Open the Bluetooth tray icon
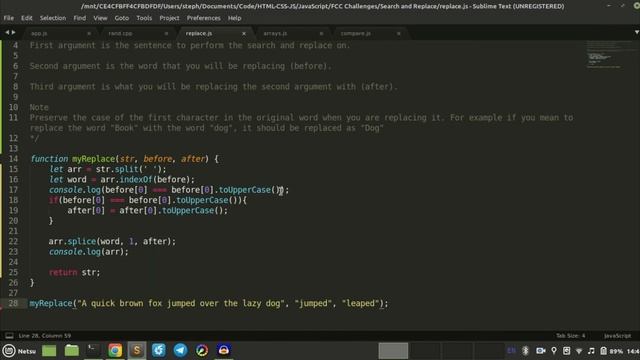 point(526,351)
